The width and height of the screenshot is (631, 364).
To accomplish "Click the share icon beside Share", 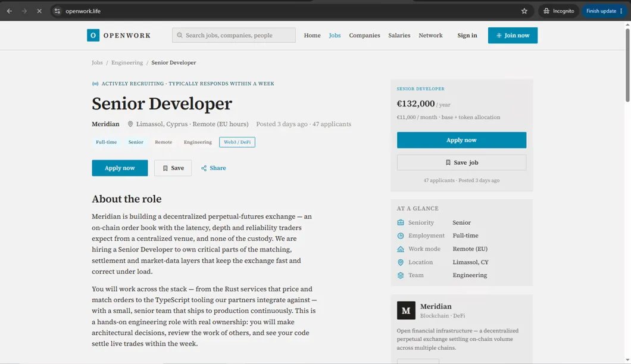I will [204, 168].
